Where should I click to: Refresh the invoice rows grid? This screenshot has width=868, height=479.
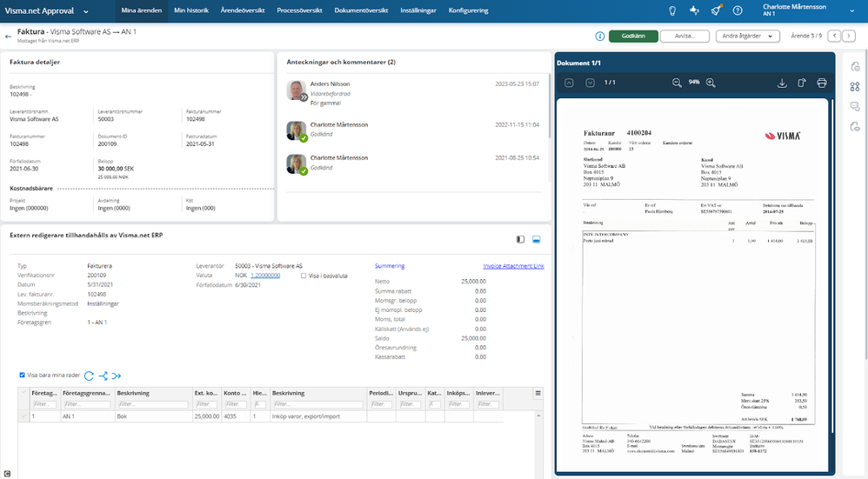click(x=89, y=376)
